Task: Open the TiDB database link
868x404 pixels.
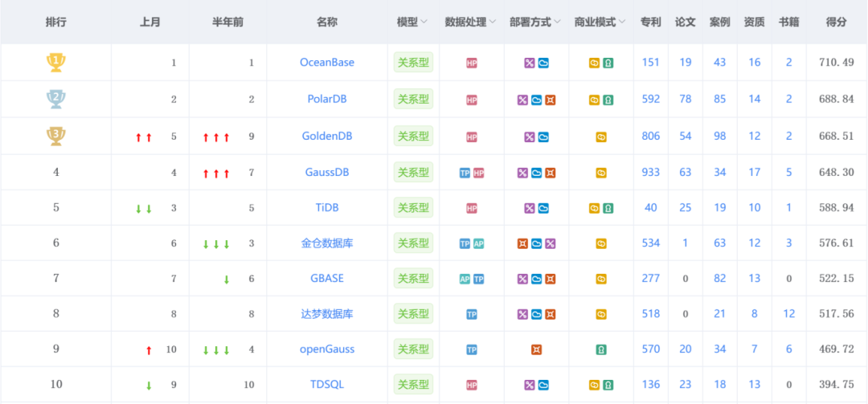Action: [x=326, y=208]
